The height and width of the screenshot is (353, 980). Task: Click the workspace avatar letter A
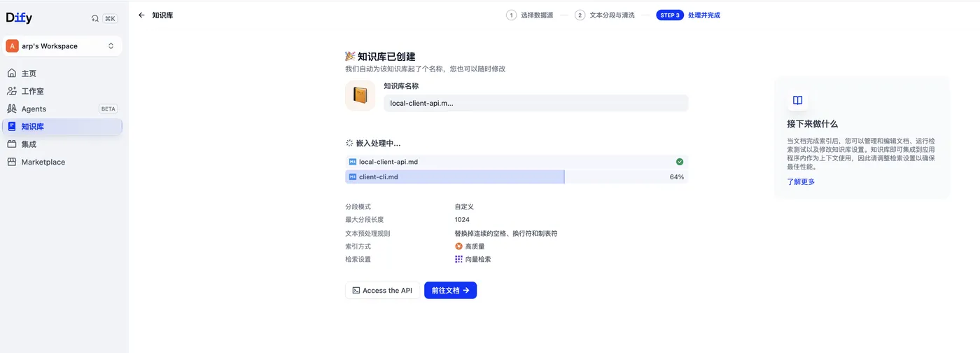(12, 46)
